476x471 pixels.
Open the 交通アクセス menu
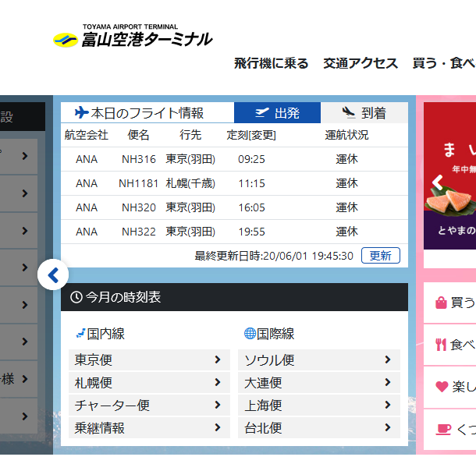(361, 63)
